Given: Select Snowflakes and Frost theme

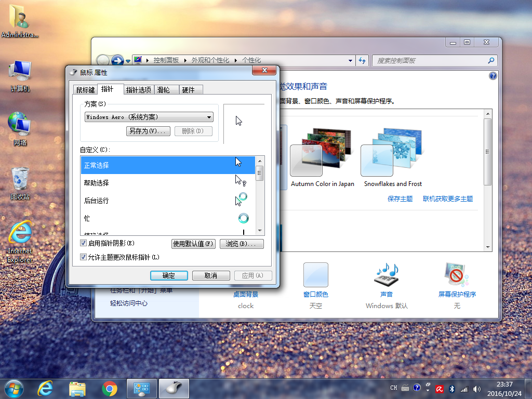Looking at the screenshot, I should [393, 158].
